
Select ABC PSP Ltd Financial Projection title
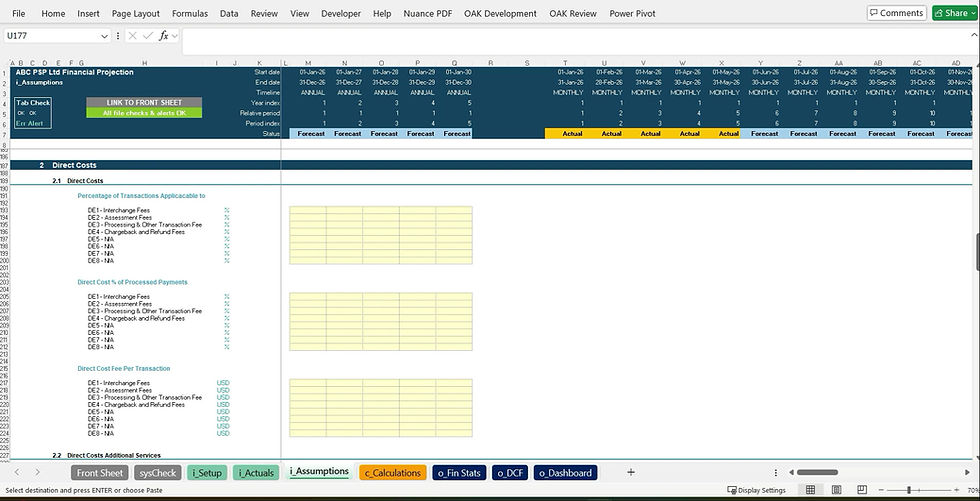pyautogui.click(x=74, y=72)
